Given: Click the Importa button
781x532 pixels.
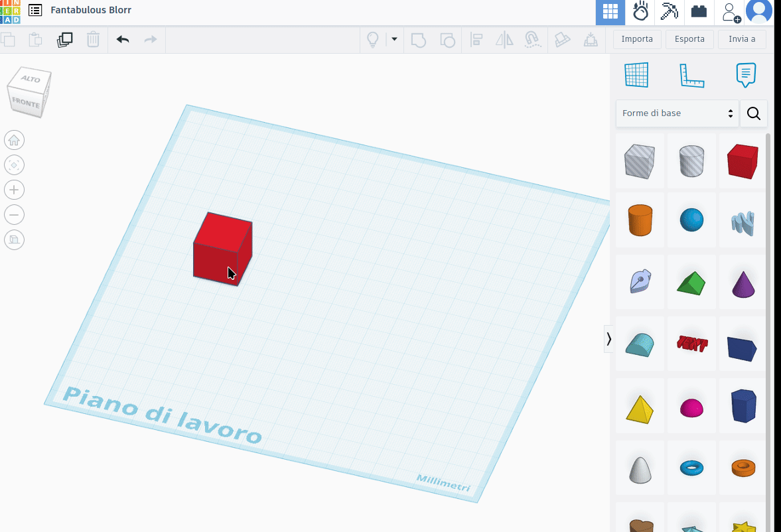Looking at the screenshot, I should [x=637, y=39].
